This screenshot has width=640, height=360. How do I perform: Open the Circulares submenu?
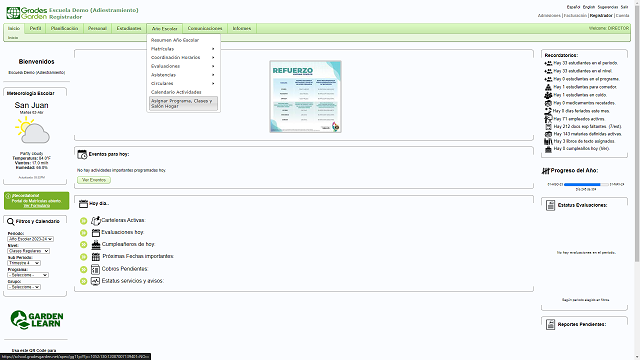pos(183,84)
